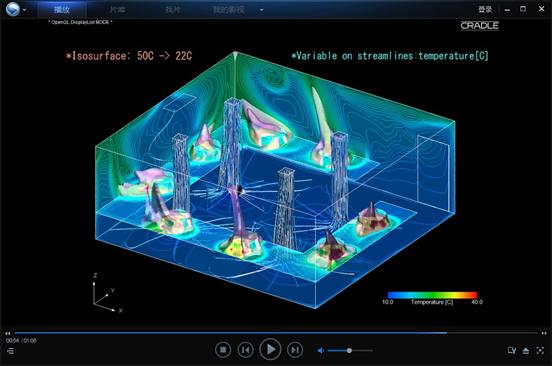
Task: Open file with the eject icon
Action: click(x=526, y=351)
